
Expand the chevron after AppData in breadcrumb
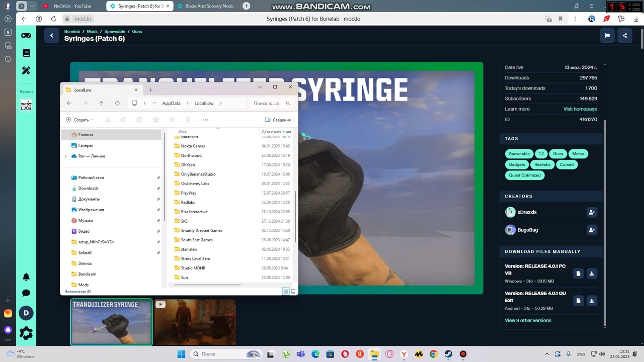[188, 103]
